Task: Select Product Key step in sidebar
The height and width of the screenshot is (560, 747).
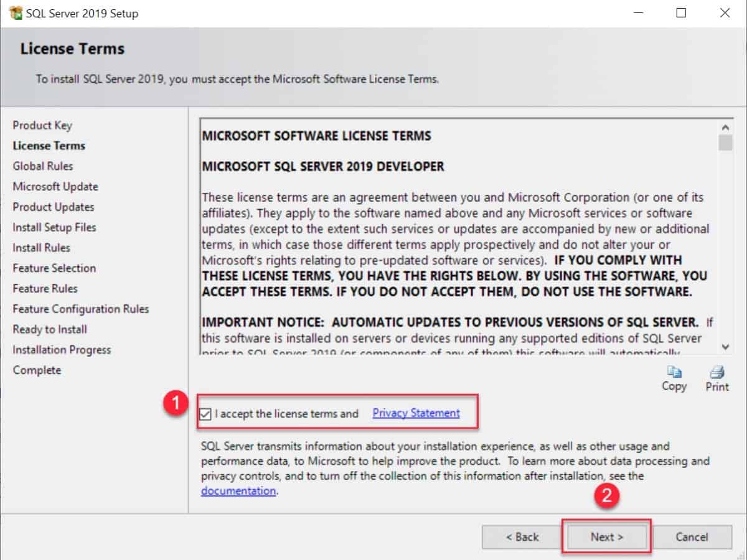Action: [42, 125]
